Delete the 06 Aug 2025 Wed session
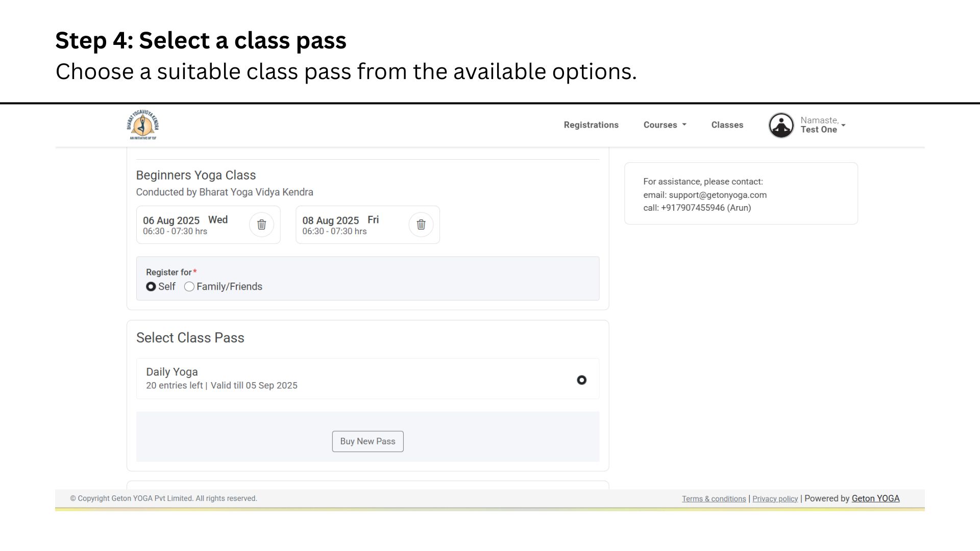This screenshot has height=551, width=980. [x=261, y=224]
